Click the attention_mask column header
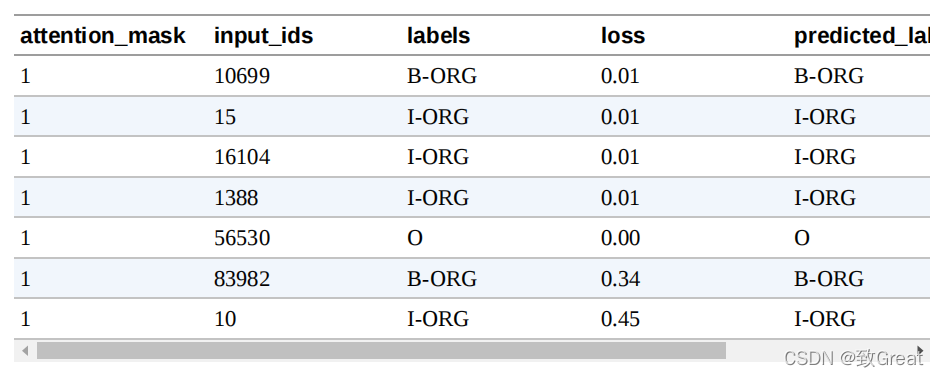Viewport: 939px width, 377px height. pyautogui.click(x=103, y=36)
